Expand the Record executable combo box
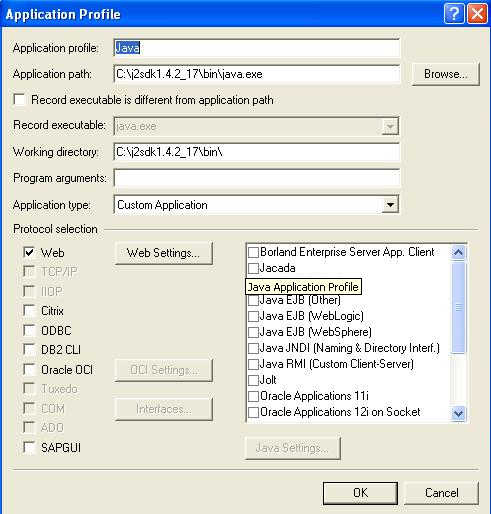This screenshot has width=491, height=514. pyautogui.click(x=390, y=126)
